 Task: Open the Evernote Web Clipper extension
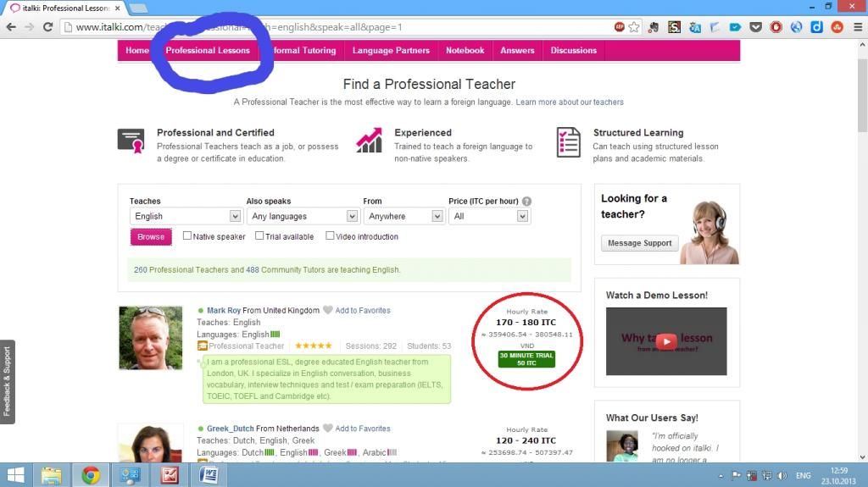[x=654, y=27]
